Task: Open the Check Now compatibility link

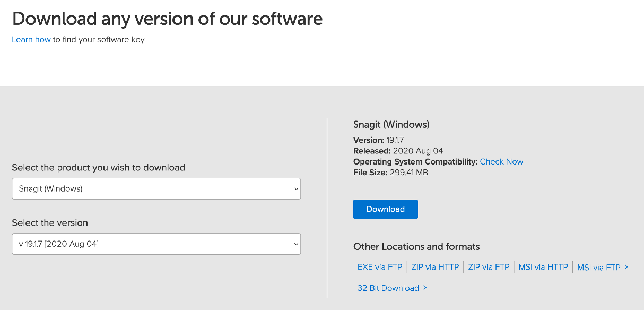Action: click(x=501, y=162)
